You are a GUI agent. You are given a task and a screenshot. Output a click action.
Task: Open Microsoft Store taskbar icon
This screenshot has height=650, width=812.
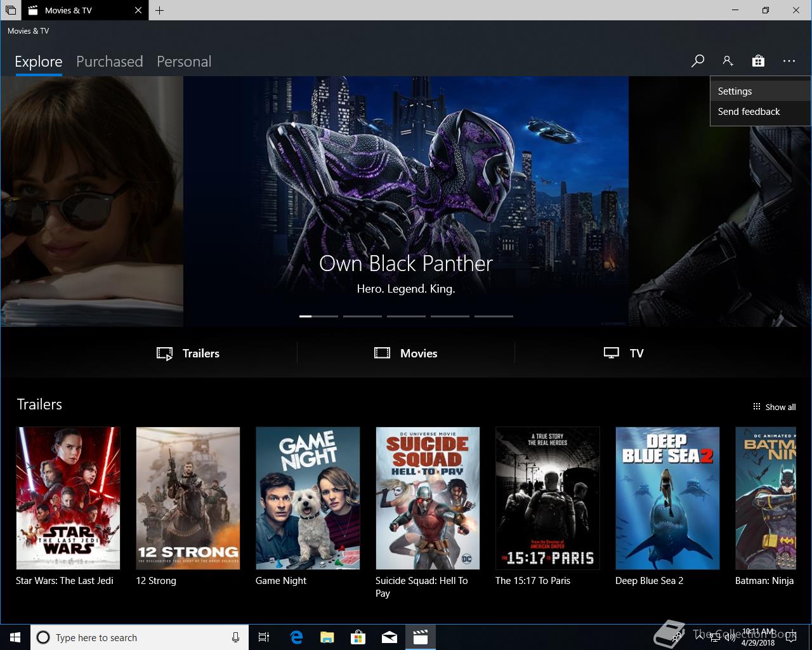(x=358, y=637)
